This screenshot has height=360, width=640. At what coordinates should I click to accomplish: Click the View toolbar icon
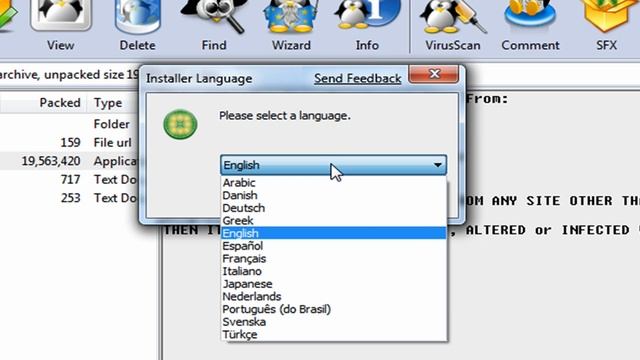pos(60,24)
